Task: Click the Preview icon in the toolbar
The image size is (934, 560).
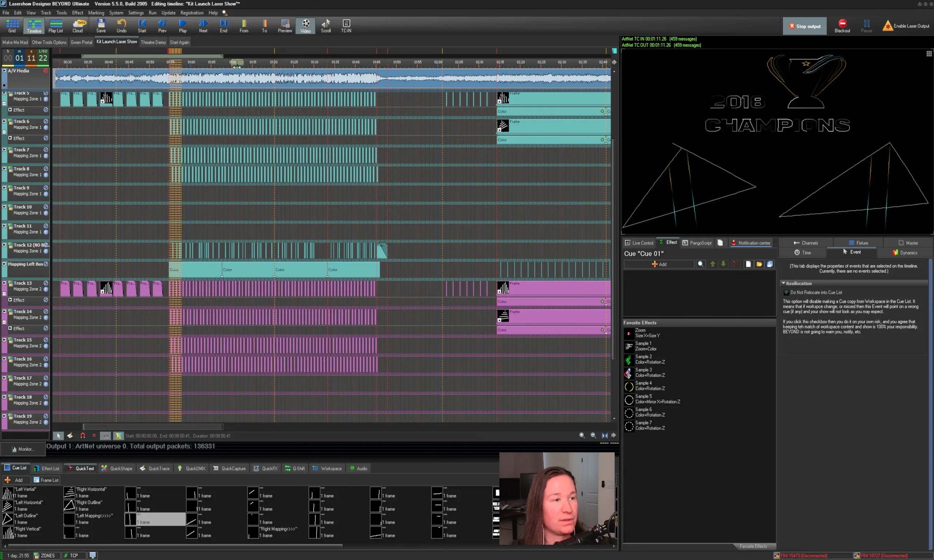Action: pyautogui.click(x=285, y=25)
